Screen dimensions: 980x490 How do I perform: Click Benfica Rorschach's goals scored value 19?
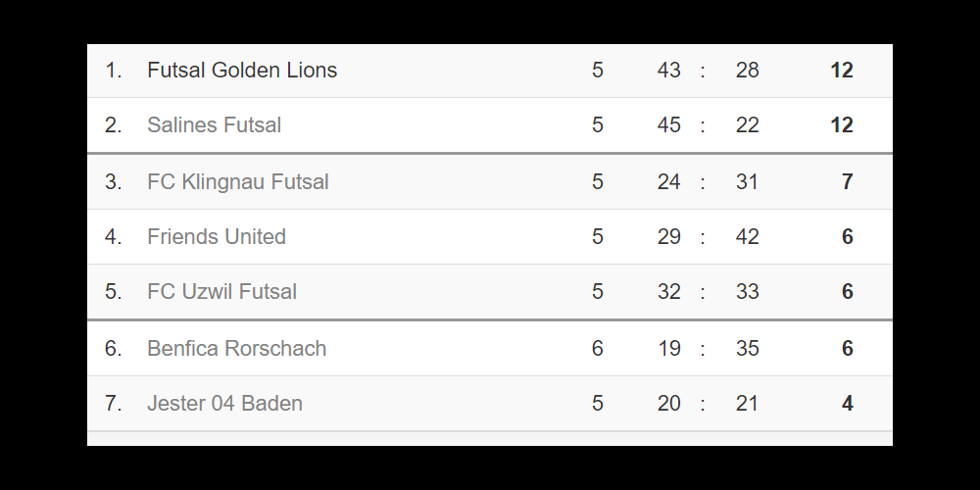click(x=669, y=349)
